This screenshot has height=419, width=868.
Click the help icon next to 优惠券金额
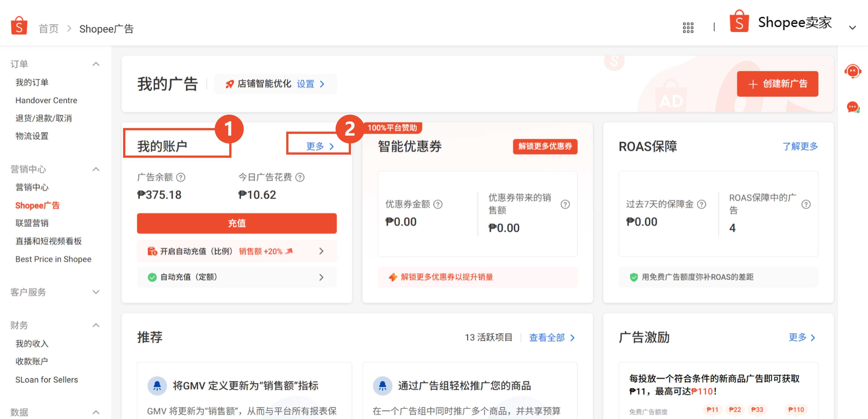pyautogui.click(x=438, y=204)
